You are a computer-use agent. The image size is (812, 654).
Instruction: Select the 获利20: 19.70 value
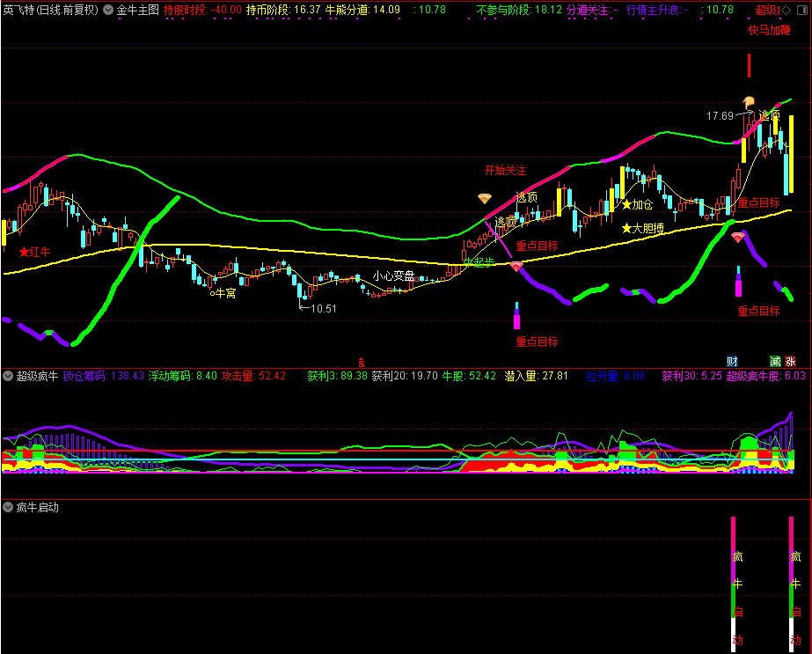click(x=405, y=376)
